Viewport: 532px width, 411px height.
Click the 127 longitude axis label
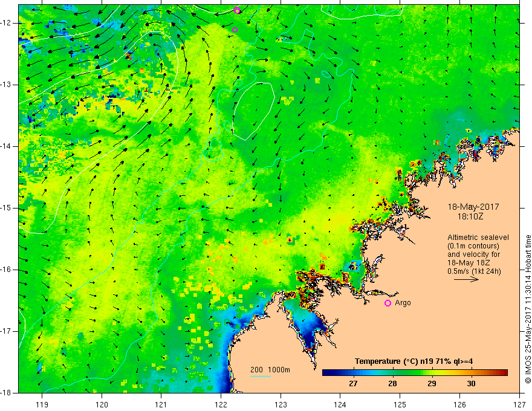click(519, 404)
